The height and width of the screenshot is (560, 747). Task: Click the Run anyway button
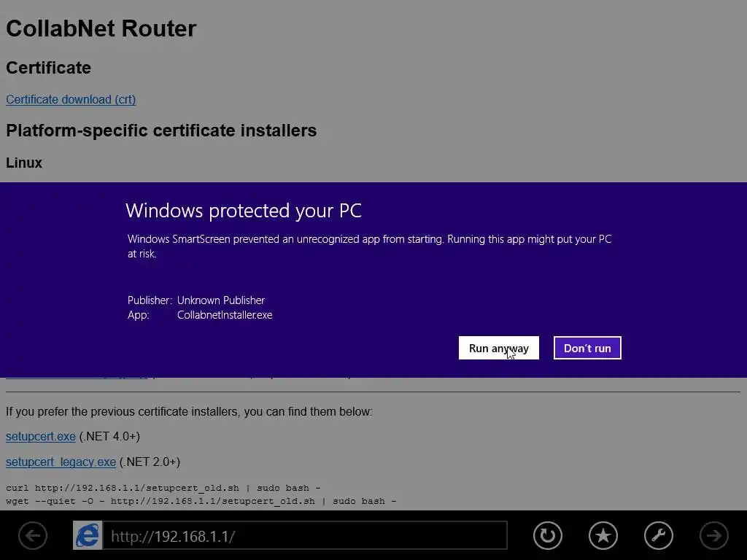coord(499,348)
